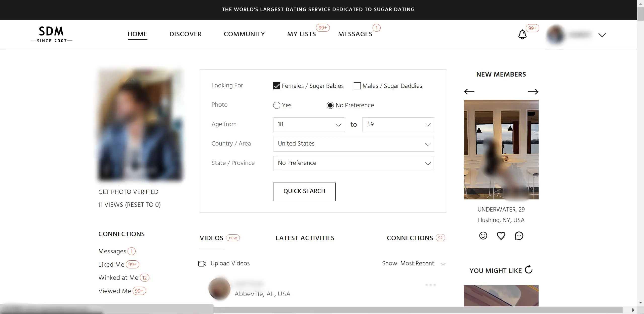Go to the HOME nav item

(137, 34)
